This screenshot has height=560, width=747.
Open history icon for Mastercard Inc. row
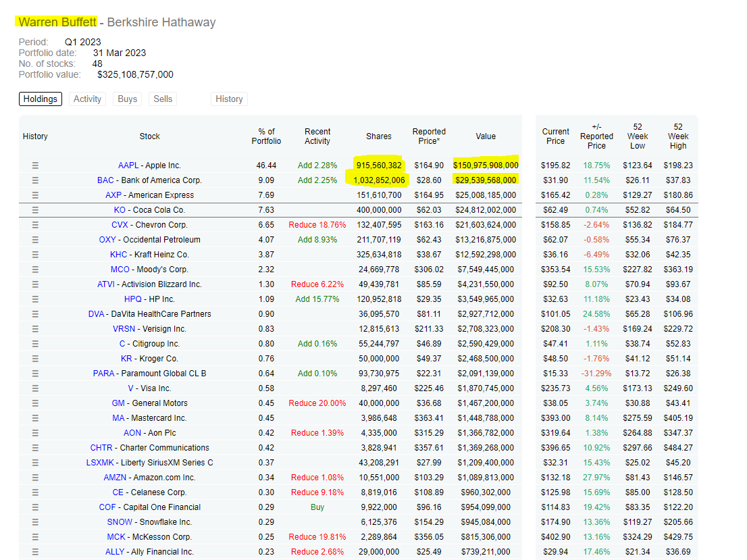[x=35, y=418]
